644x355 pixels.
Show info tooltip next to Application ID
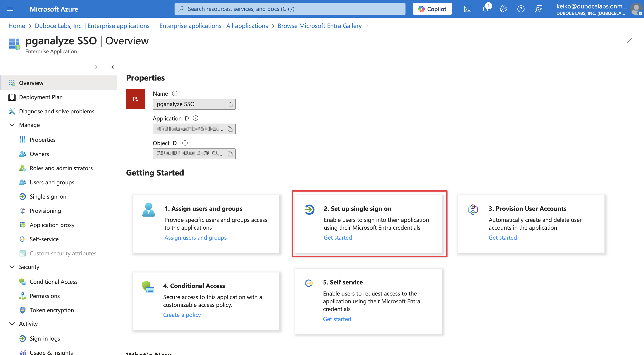click(196, 118)
